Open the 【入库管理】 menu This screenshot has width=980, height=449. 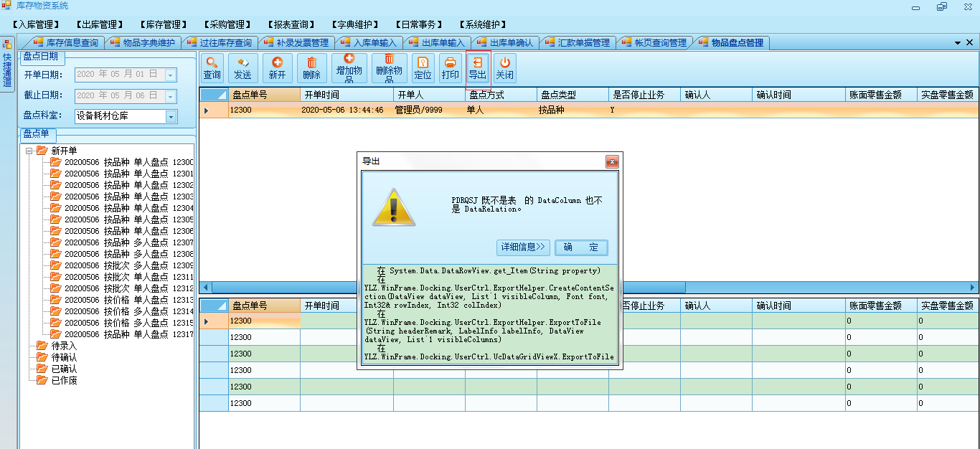pos(36,25)
